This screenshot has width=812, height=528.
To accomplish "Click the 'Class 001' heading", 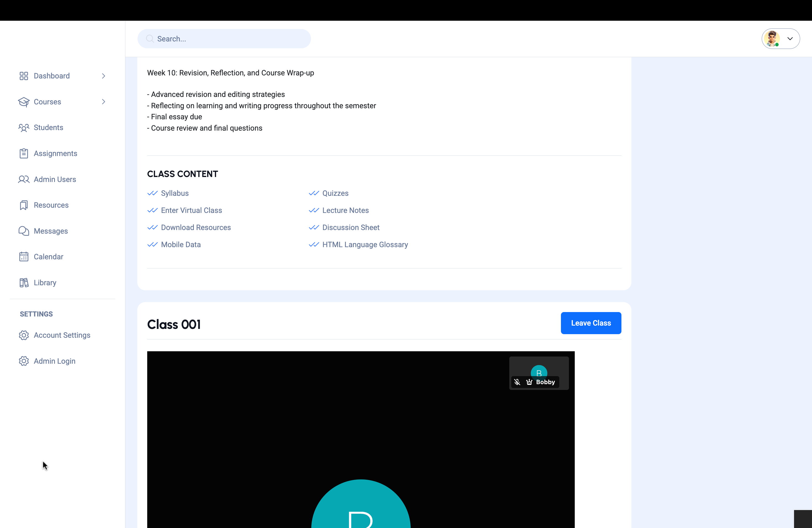I will point(174,324).
